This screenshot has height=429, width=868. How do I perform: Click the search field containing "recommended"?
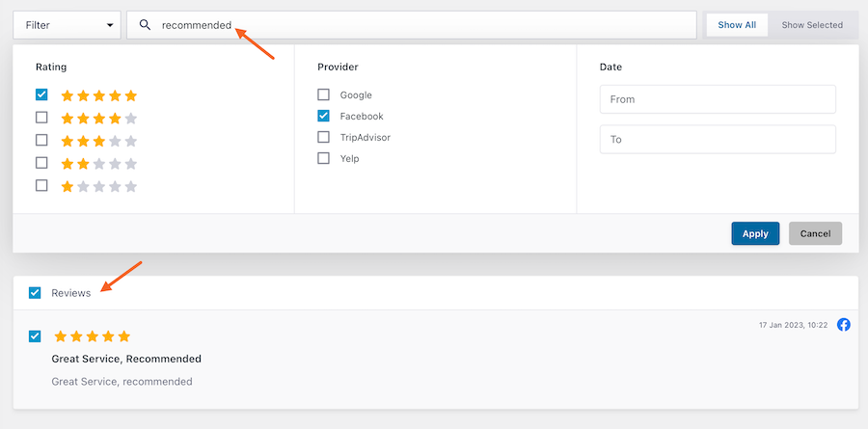click(x=424, y=25)
